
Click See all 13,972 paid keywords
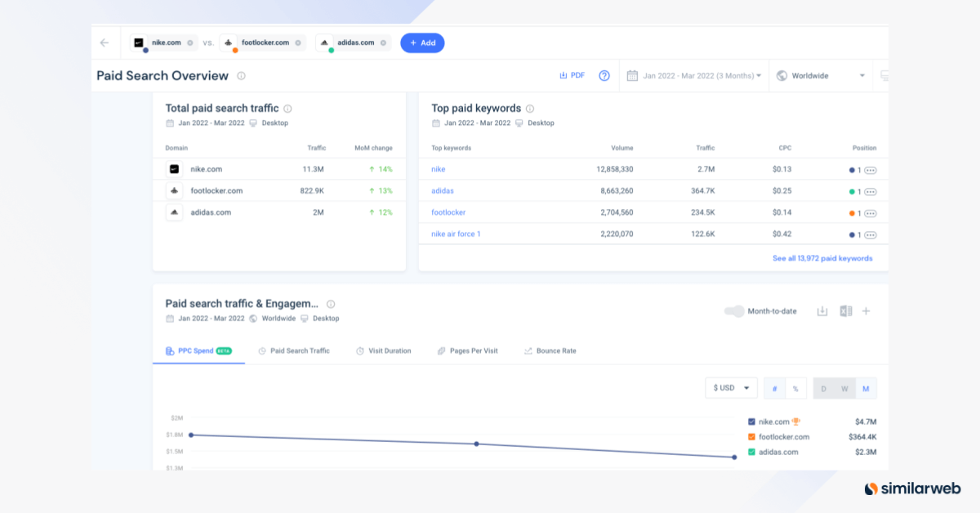822,258
